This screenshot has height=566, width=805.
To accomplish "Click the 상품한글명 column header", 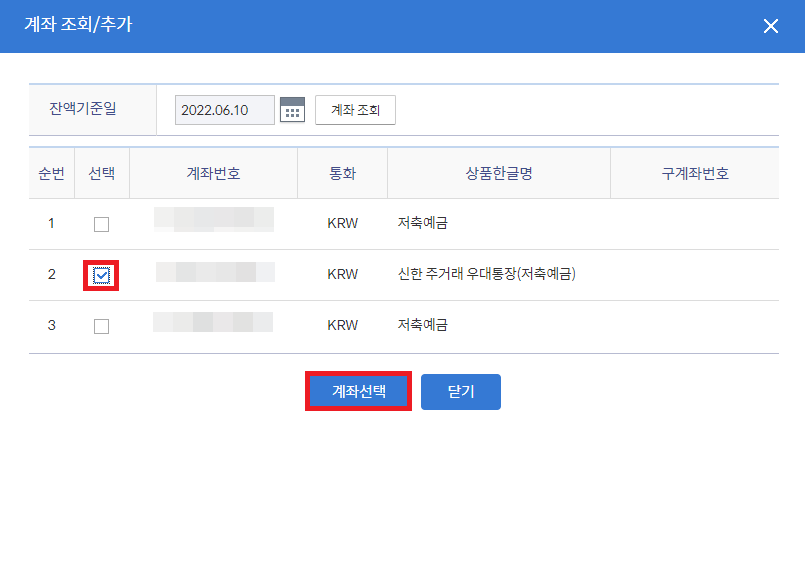I will click(499, 173).
